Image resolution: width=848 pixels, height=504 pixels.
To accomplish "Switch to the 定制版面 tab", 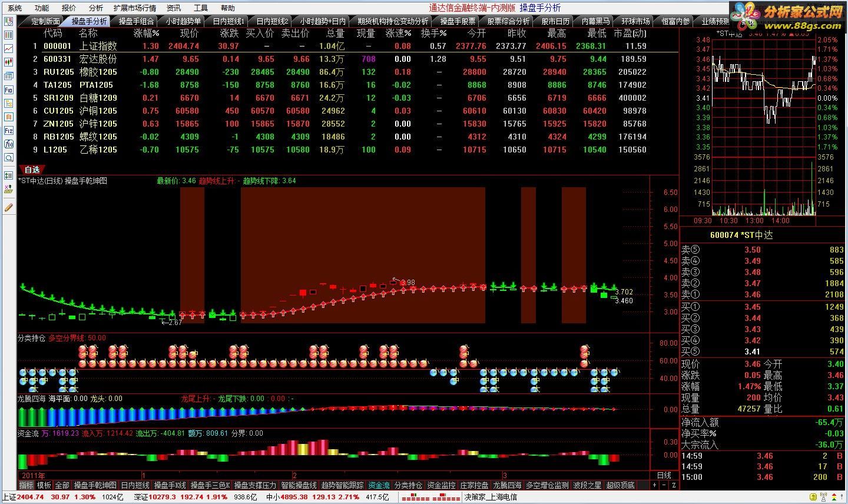I will 46,21.
